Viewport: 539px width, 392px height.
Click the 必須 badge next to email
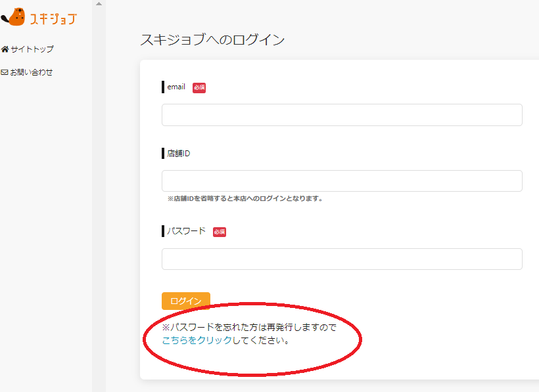pyautogui.click(x=199, y=87)
